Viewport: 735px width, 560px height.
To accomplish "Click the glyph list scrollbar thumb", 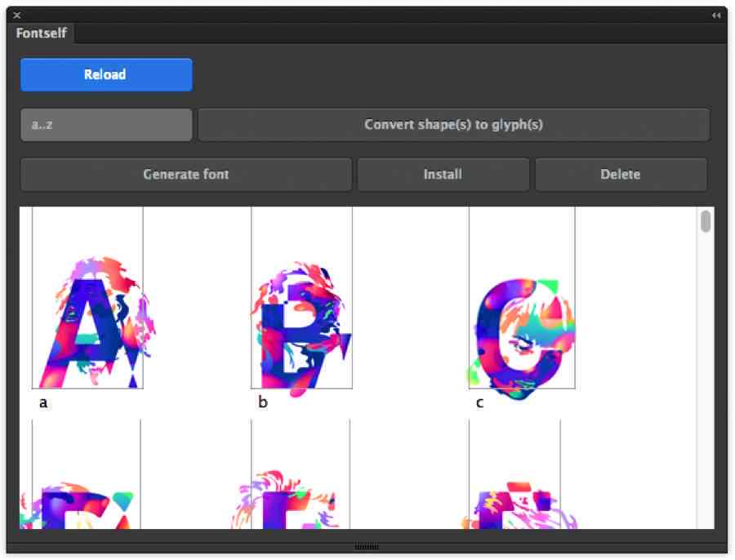I will (706, 221).
